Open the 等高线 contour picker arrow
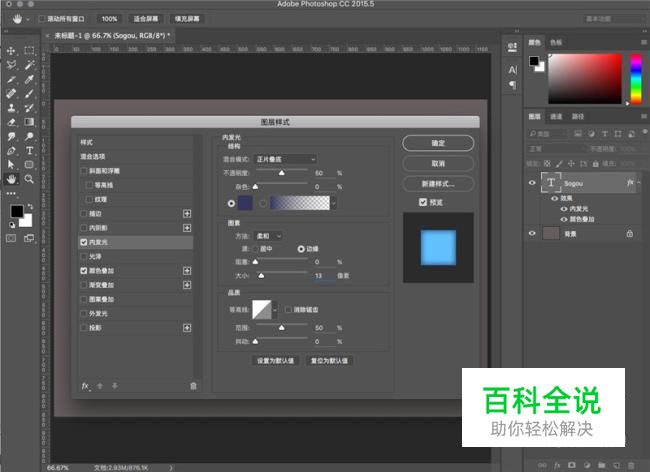Viewport: 650px width, 472px height. coord(274,310)
